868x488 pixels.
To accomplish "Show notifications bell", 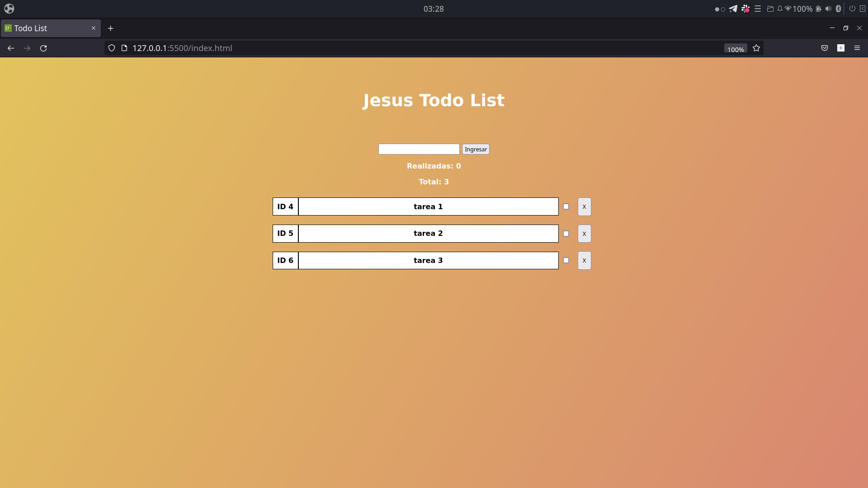I will [x=780, y=9].
